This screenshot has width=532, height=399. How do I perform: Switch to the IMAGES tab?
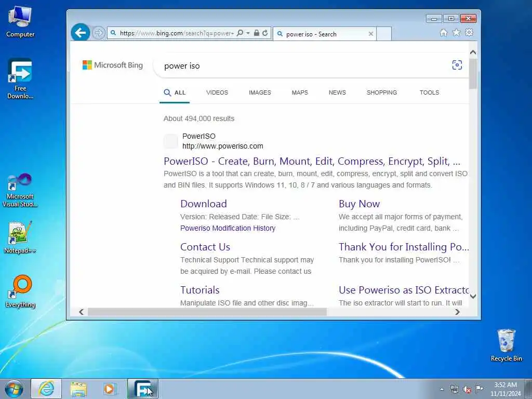click(x=260, y=92)
